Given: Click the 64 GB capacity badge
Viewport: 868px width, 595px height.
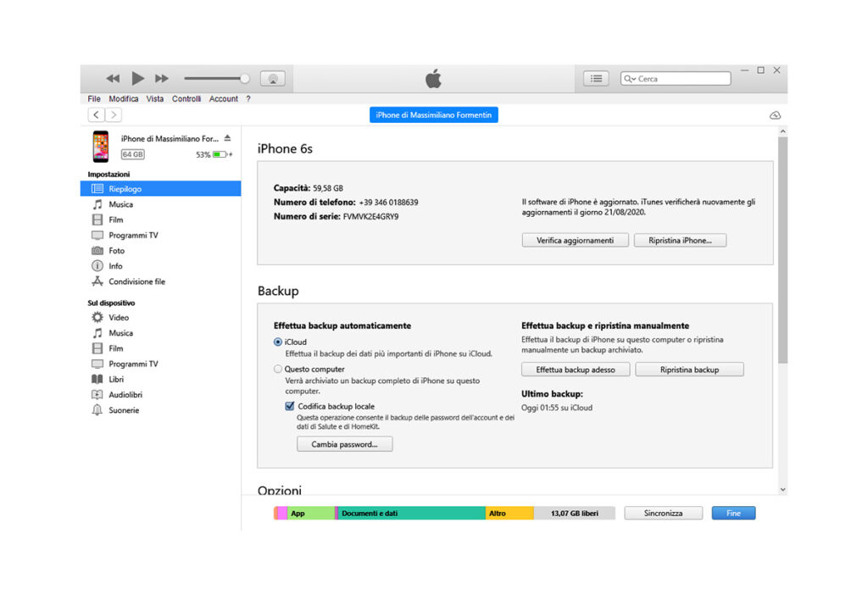Looking at the screenshot, I should pos(133,154).
